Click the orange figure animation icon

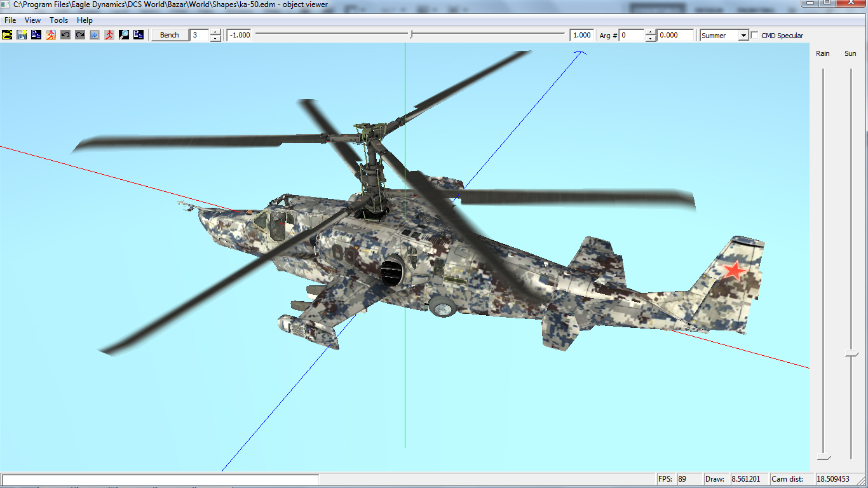51,35
